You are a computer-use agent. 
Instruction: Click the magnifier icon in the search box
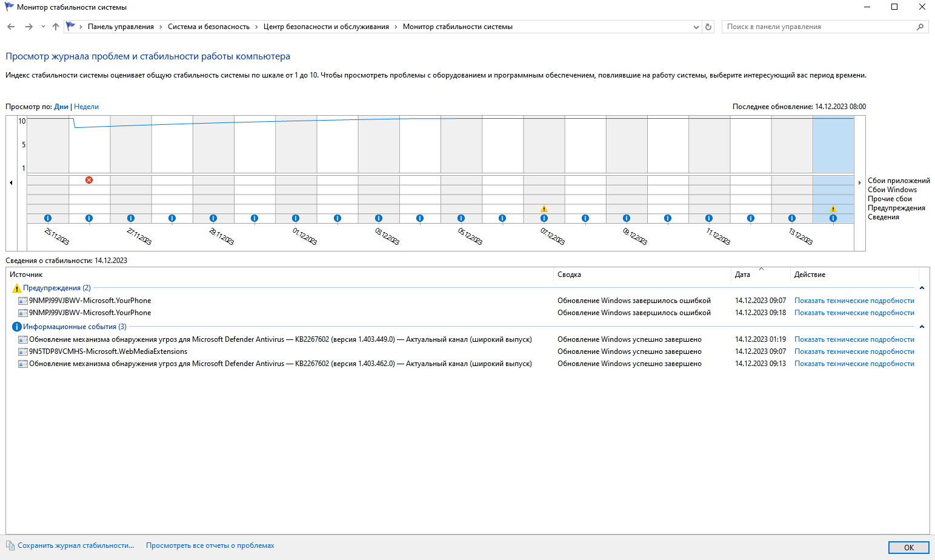(920, 27)
